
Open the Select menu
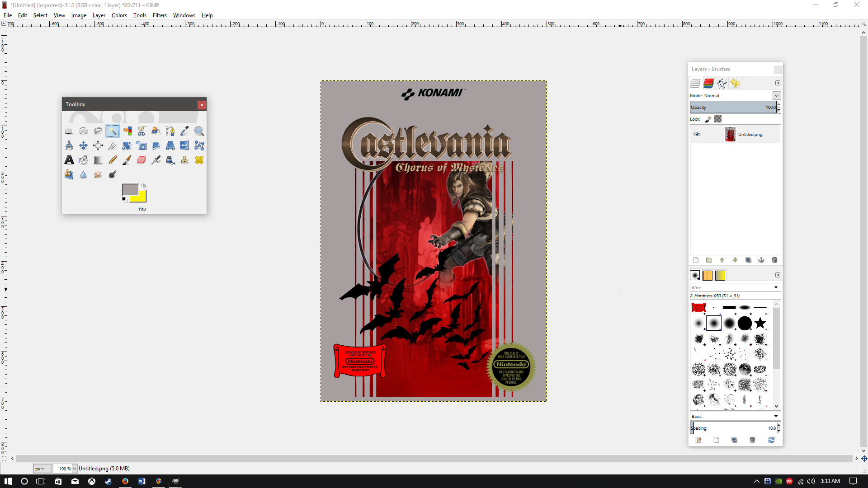coord(40,15)
